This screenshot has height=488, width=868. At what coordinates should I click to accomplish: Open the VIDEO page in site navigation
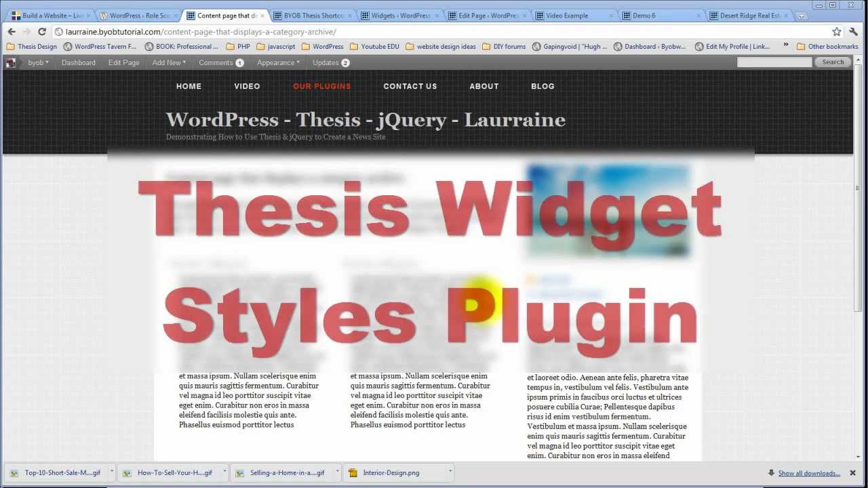248,86
